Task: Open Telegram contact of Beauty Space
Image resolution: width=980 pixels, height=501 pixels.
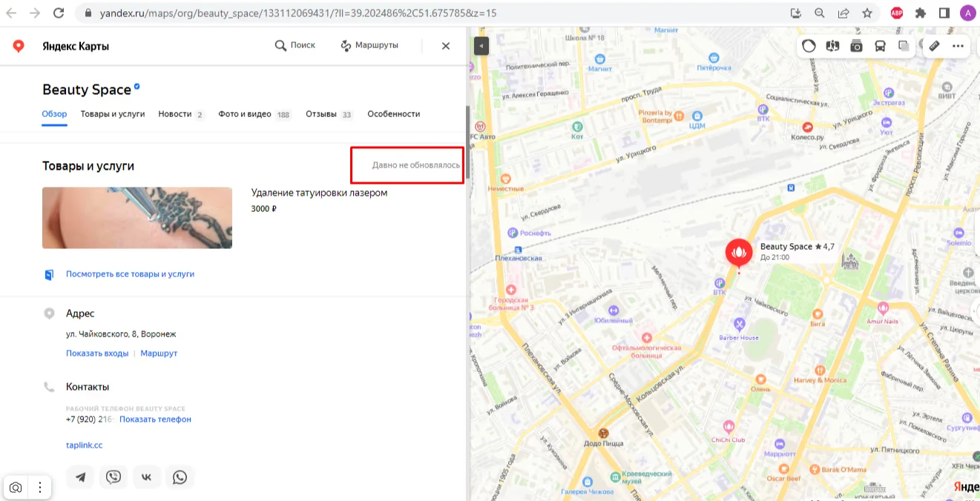Action: tap(80, 477)
